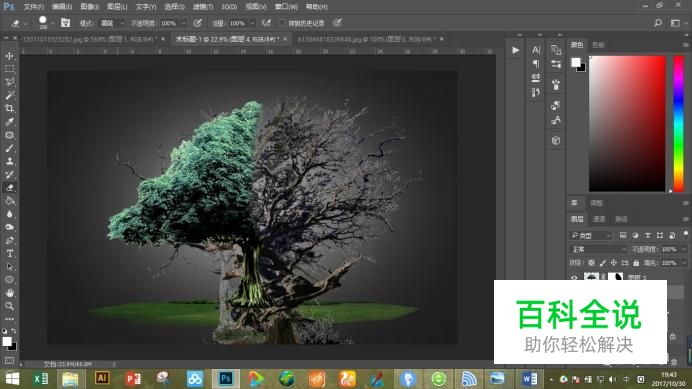Toggle lock all padlock icon
Image resolution: width=692 pixels, height=389 pixels.
click(x=636, y=263)
